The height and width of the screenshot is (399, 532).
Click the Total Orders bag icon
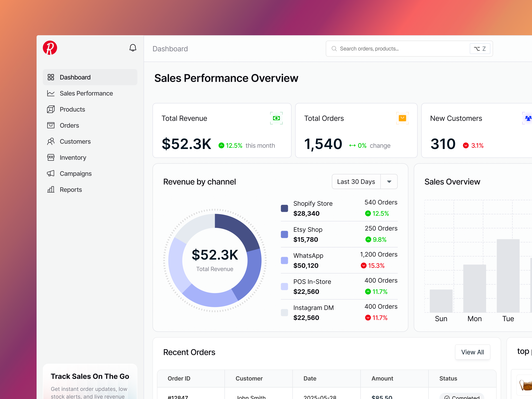tap(402, 118)
